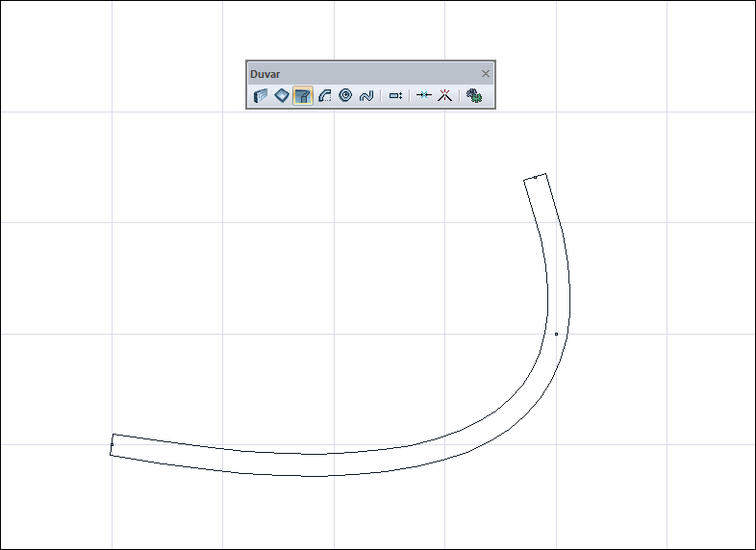Viewport: 756px width, 550px height.
Task: Open wall settings via gears icon
Action: click(x=474, y=95)
